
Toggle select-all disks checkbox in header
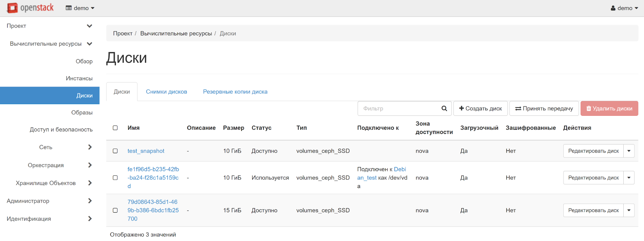[x=115, y=128]
